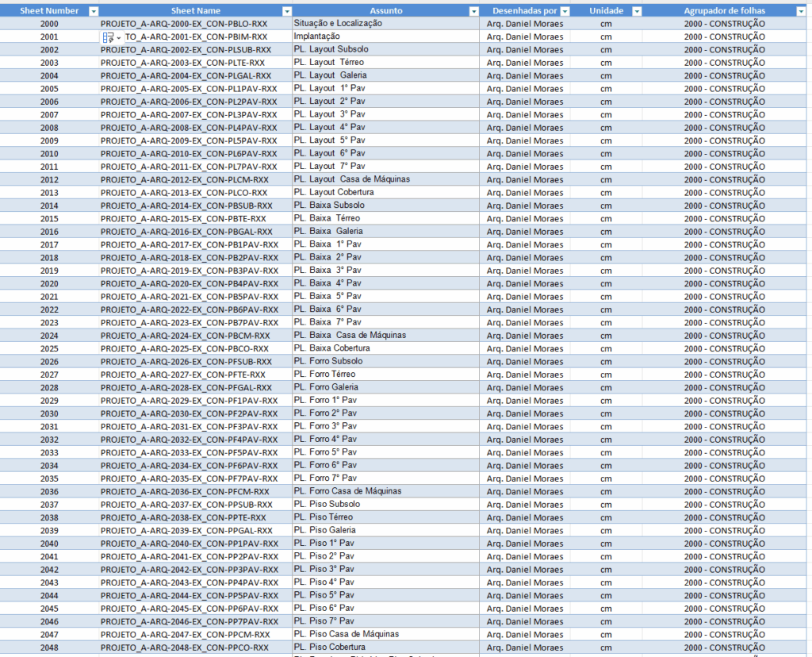The height and width of the screenshot is (657, 812).
Task: Select the PL. Piso Cobertura cell
Action: point(386,647)
